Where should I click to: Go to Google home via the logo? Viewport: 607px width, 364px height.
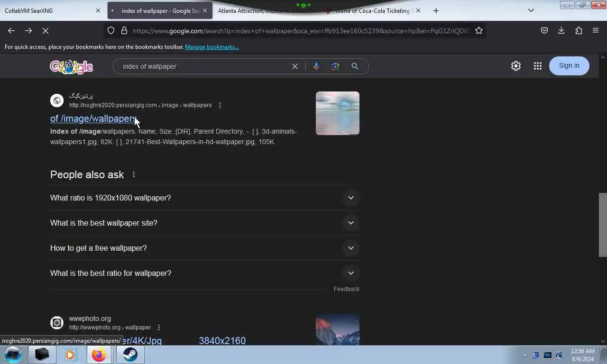tap(72, 66)
